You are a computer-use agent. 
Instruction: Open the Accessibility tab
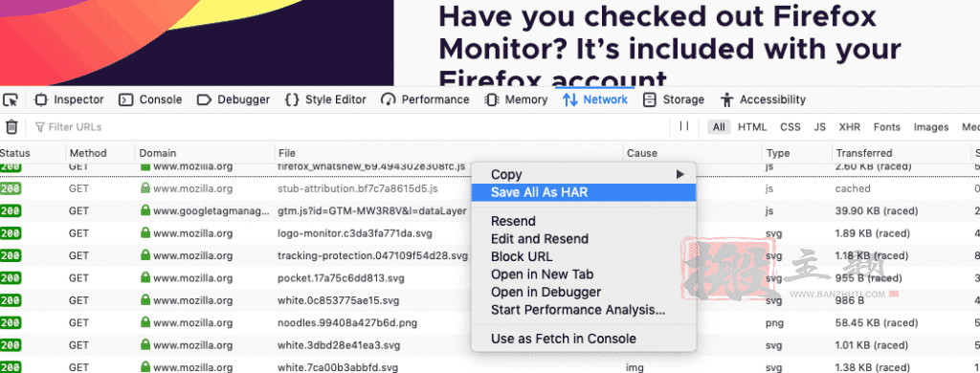763,99
